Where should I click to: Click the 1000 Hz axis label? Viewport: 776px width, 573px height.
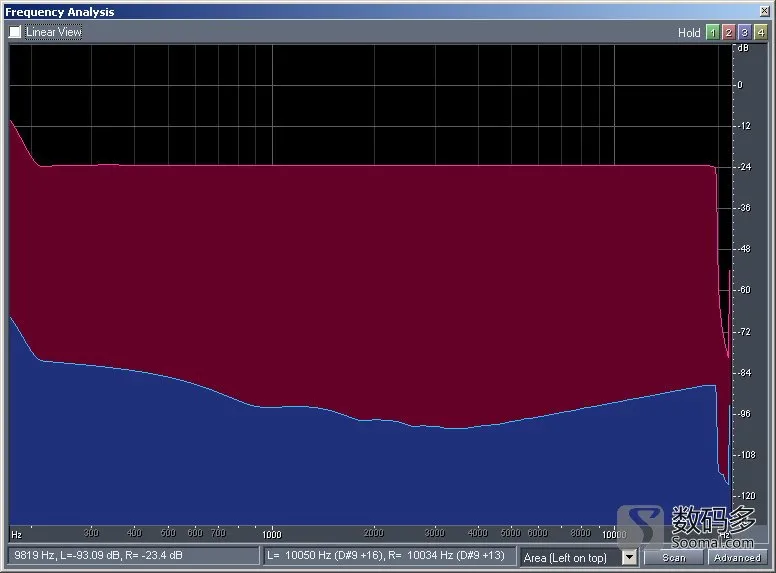point(272,534)
